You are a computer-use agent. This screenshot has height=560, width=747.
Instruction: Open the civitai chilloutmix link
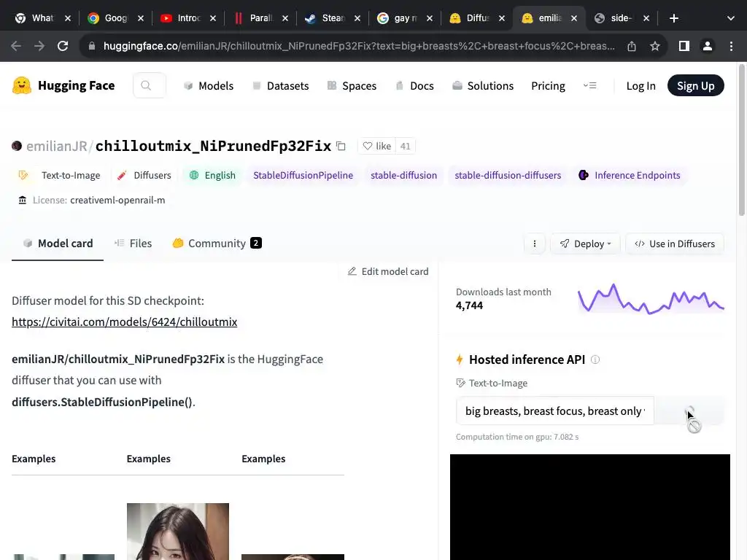click(x=124, y=322)
